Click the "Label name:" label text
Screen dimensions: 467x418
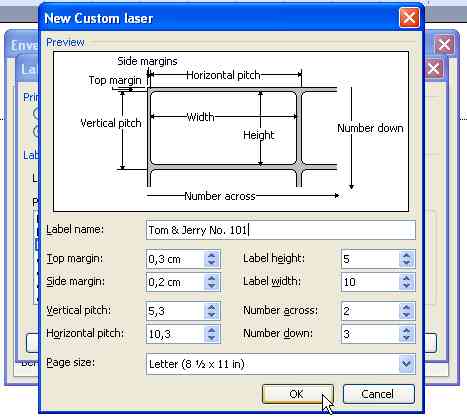[75, 229]
